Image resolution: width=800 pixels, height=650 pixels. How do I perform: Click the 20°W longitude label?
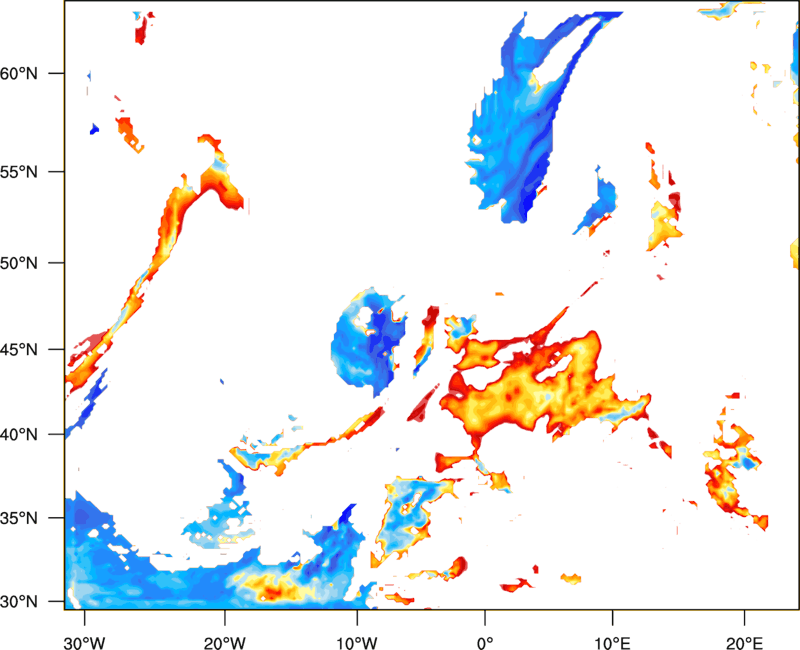(x=225, y=642)
